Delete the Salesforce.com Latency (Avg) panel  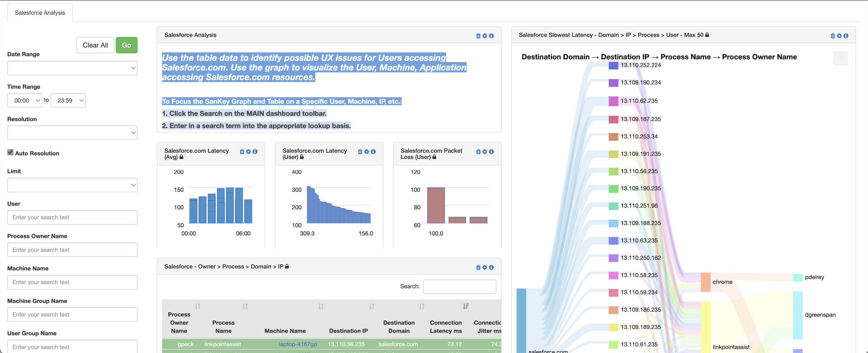coord(242,151)
